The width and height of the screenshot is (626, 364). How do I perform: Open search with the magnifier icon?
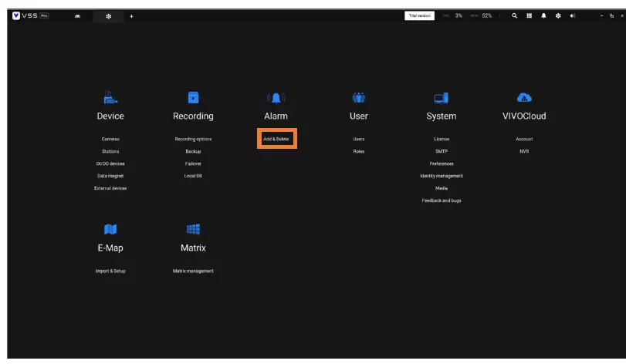[x=515, y=15]
